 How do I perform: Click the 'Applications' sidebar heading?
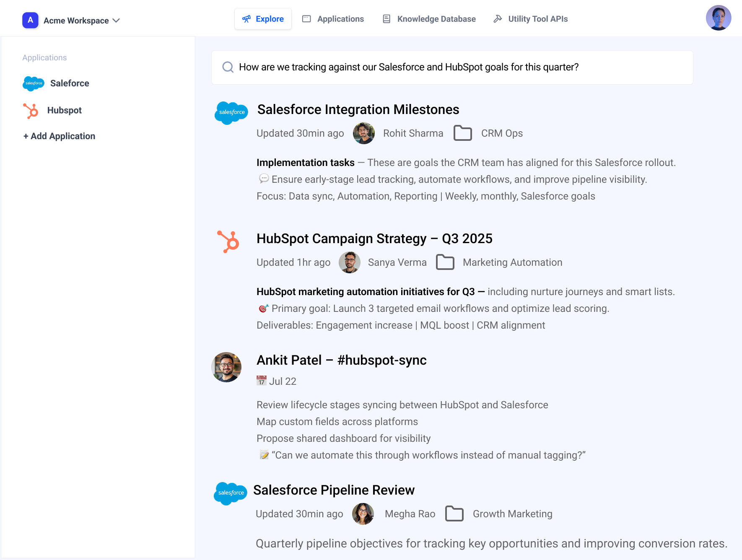point(44,58)
